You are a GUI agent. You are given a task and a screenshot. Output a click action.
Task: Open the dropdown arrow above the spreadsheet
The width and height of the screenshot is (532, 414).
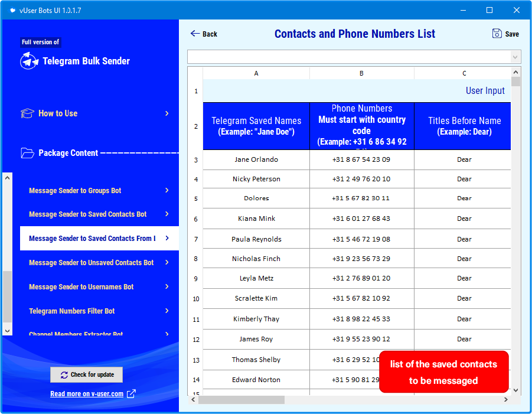coord(515,57)
